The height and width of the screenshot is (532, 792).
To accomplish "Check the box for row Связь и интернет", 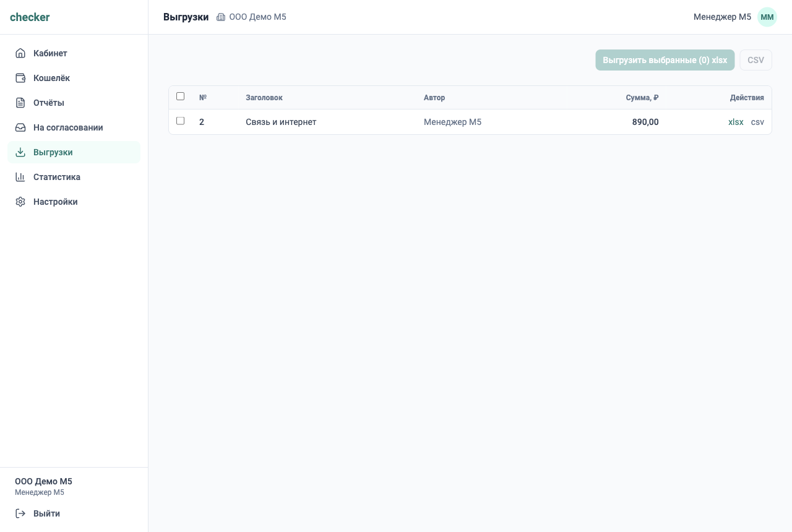I will [181, 121].
